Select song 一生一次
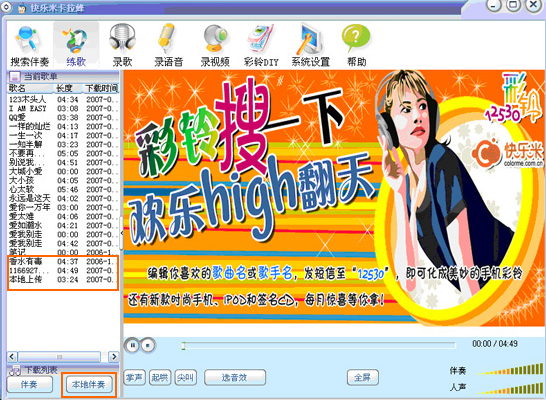546x400 pixels. (63, 136)
